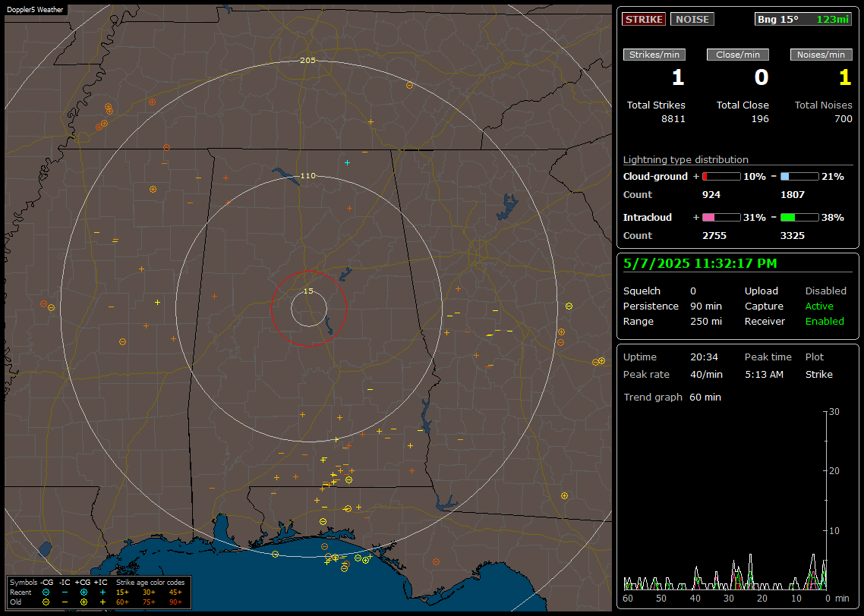
Task: Click the cyan recent +CG legend symbol
Action: tap(84, 592)
